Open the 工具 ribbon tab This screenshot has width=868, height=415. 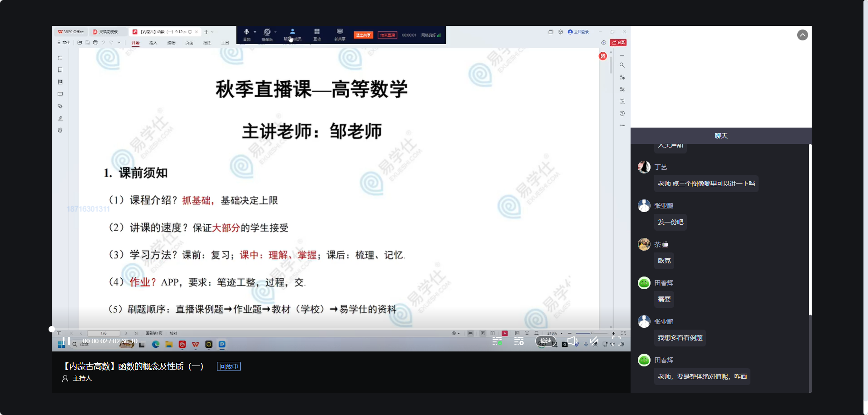pyautogui.click(x=225, y=43)
